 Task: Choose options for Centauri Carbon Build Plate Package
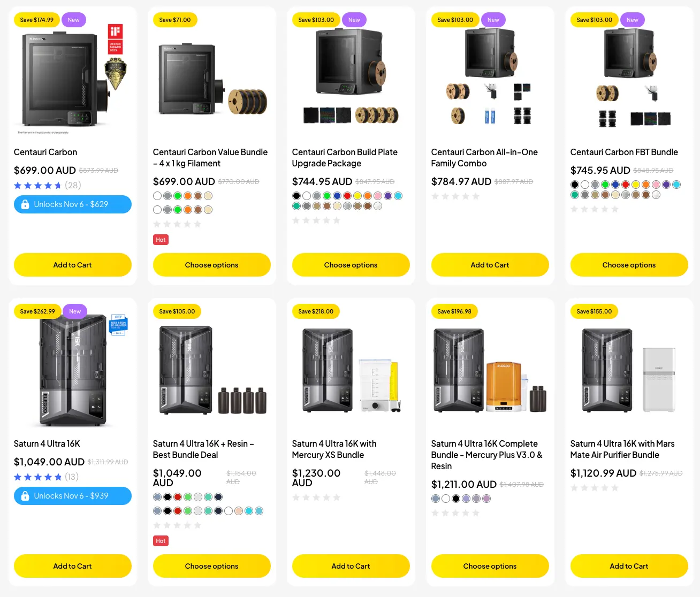[351, 265]
